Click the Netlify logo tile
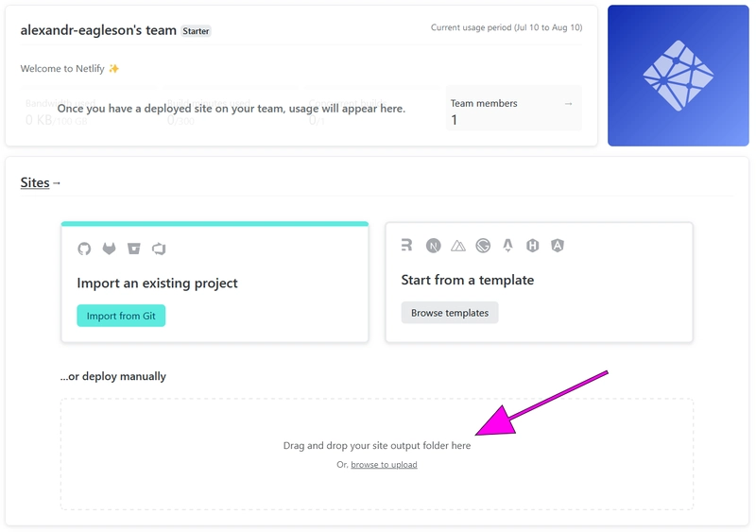The image size is (756, 532). pyautogui.click(x=679, y=76)
